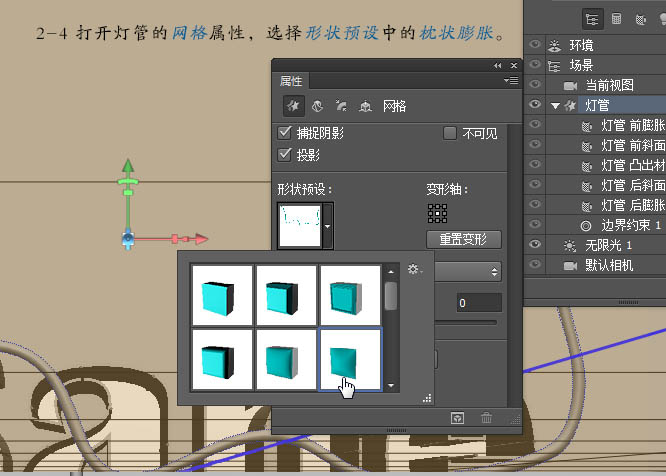Click the 重置变形 button
This screenshot has height=476, width=666.
[462, 239]
